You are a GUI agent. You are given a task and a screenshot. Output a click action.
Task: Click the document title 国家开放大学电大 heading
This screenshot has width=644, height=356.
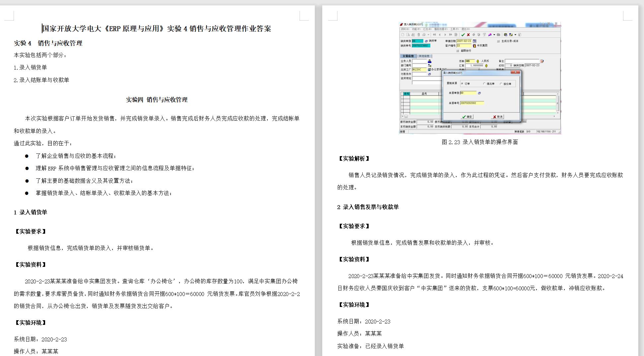157,29
